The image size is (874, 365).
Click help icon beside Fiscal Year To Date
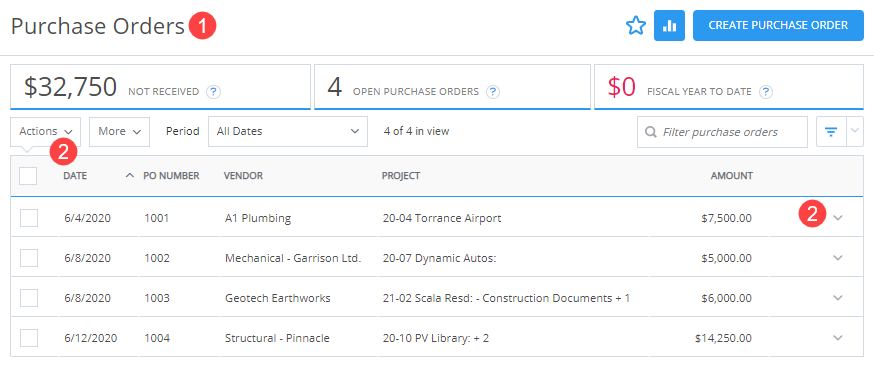[766, 92]
